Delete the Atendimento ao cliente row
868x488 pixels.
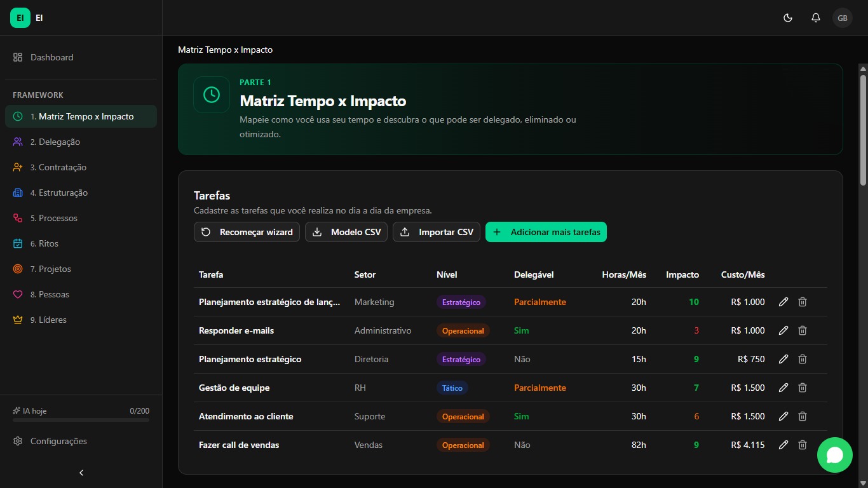coord(803,416)
